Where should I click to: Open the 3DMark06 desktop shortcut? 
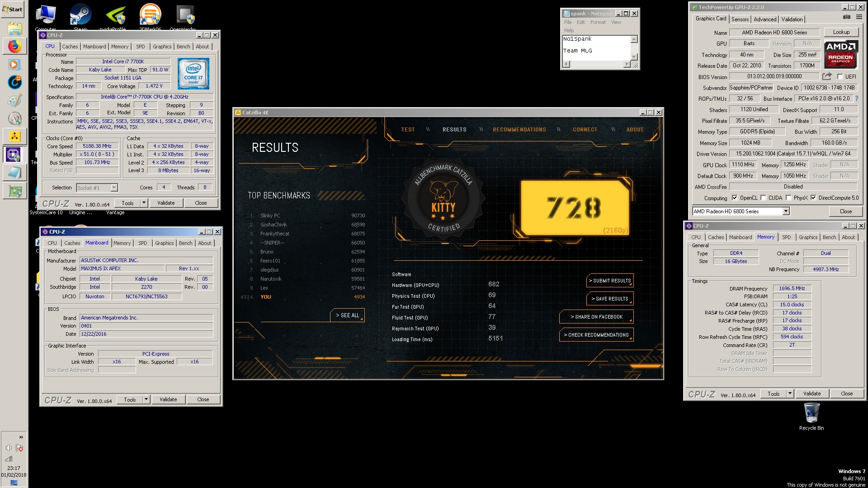pyautogui.click(x=150, y=18)
